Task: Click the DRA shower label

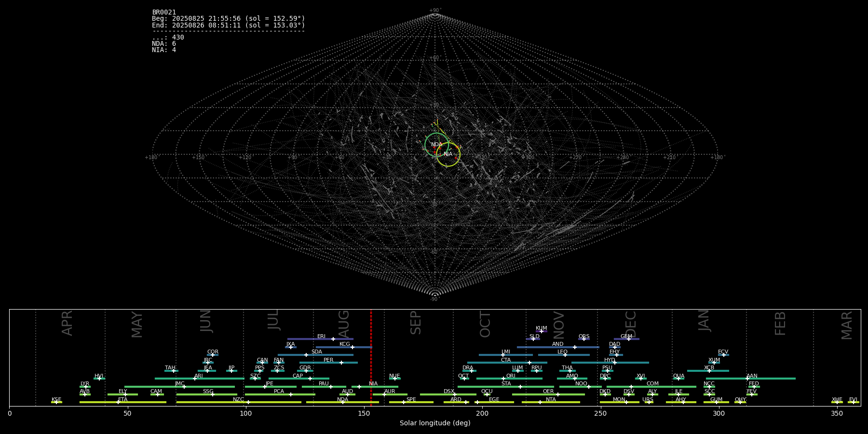Action: 468,368
